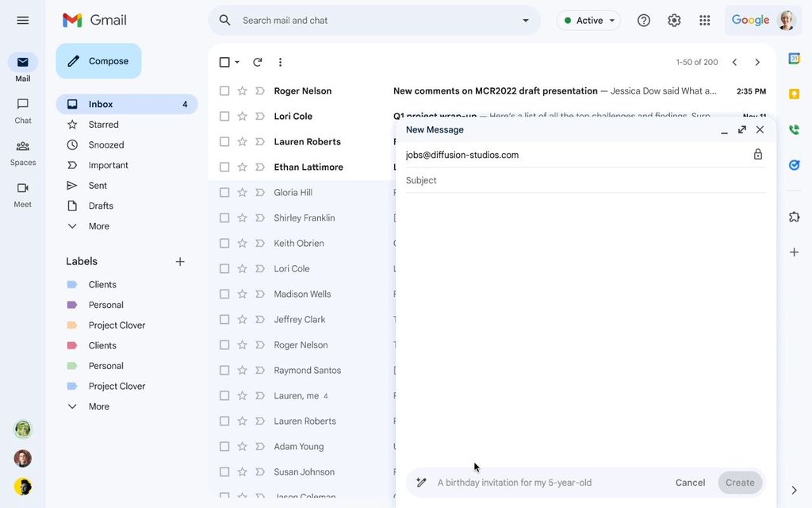Open the Google Tasks side panel

794,164
